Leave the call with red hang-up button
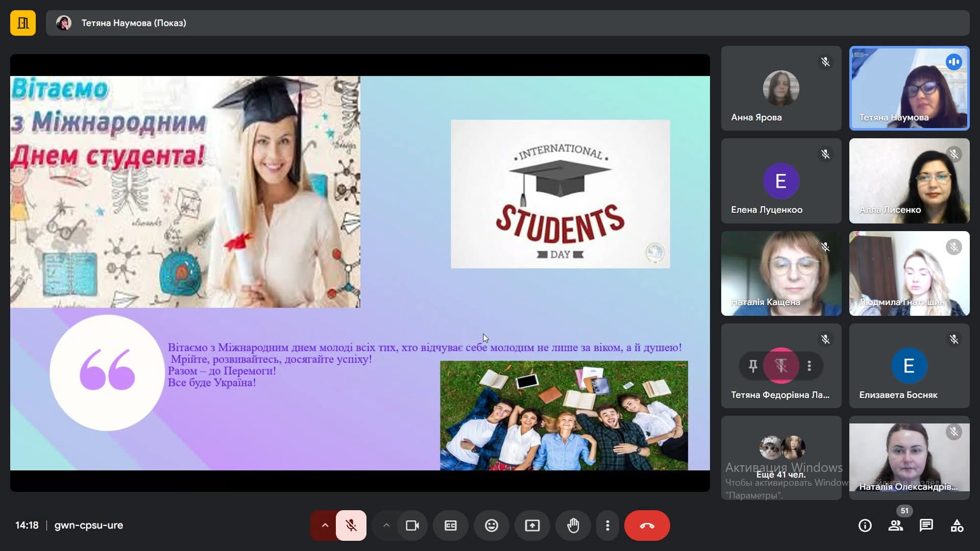The image size is (980, 551). pyautogui.click(x=647, y=525)
